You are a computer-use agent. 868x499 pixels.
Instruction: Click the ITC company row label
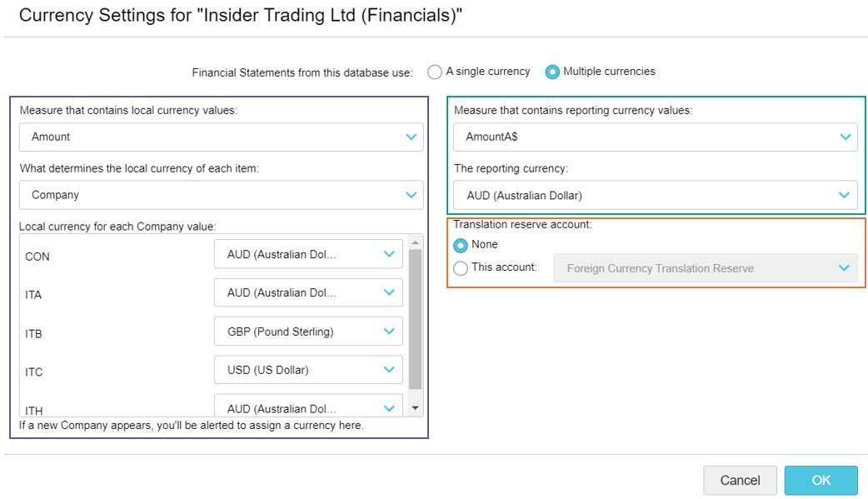tap(34, 372)
